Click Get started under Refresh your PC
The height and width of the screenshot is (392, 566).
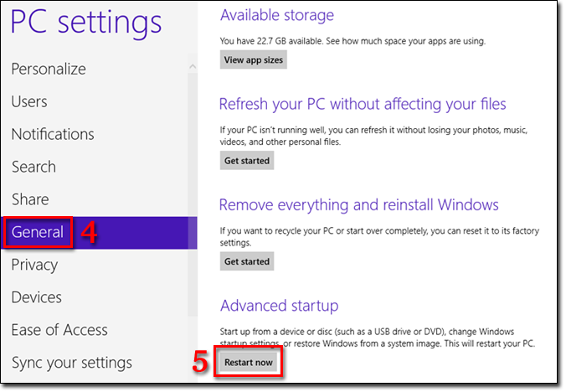pos(247,160)
